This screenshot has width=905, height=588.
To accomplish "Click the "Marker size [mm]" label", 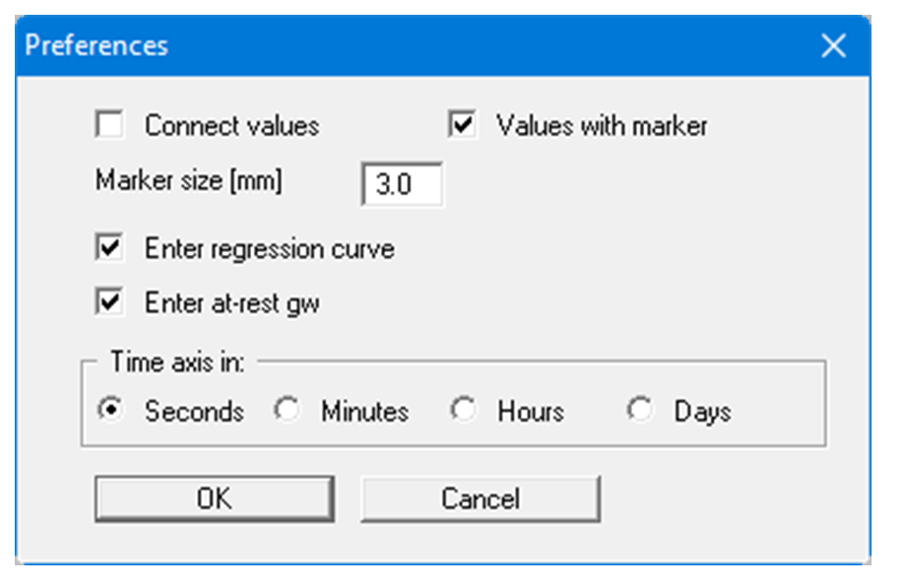I will pos(188,181).
